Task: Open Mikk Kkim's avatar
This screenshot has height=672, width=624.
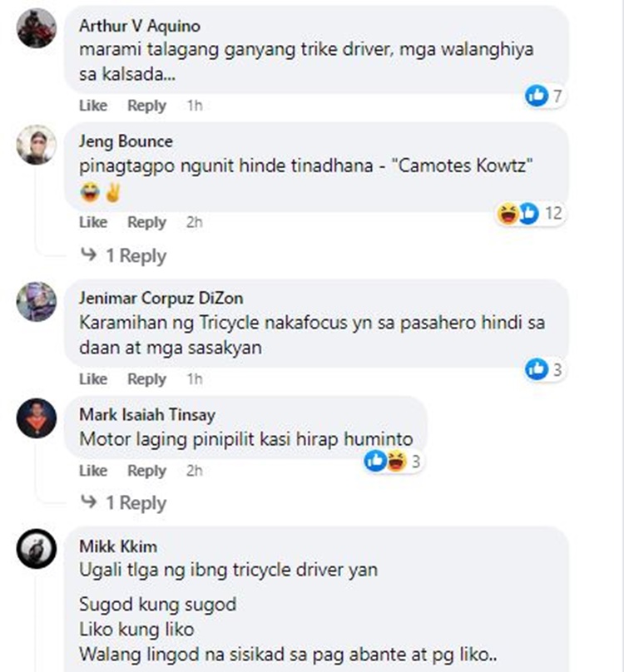Action: click(x=37, y=549)
